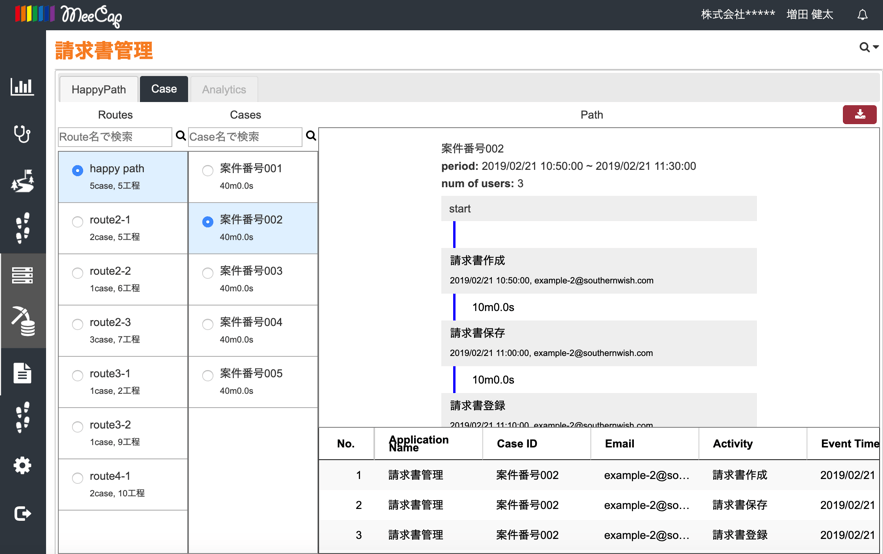Click the Email column header
This screenshot has height=554, width=883.
(619, 443)
